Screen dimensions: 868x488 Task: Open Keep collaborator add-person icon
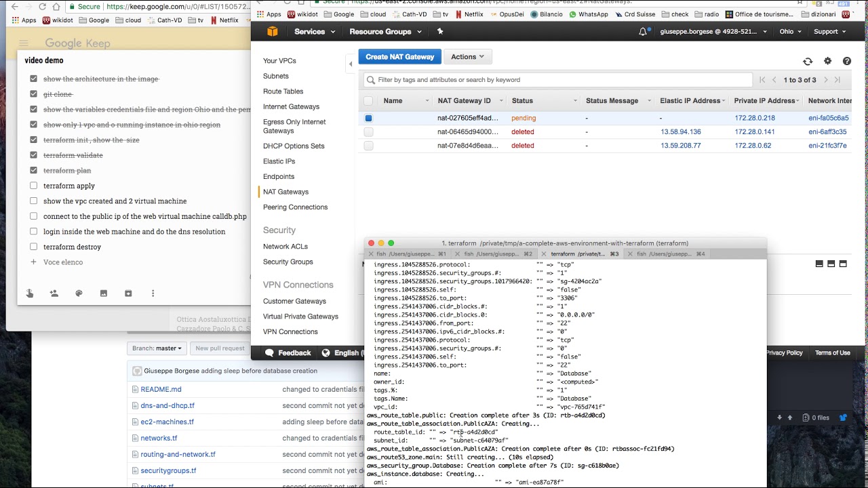pyautogui.click(x=54, y=293)
